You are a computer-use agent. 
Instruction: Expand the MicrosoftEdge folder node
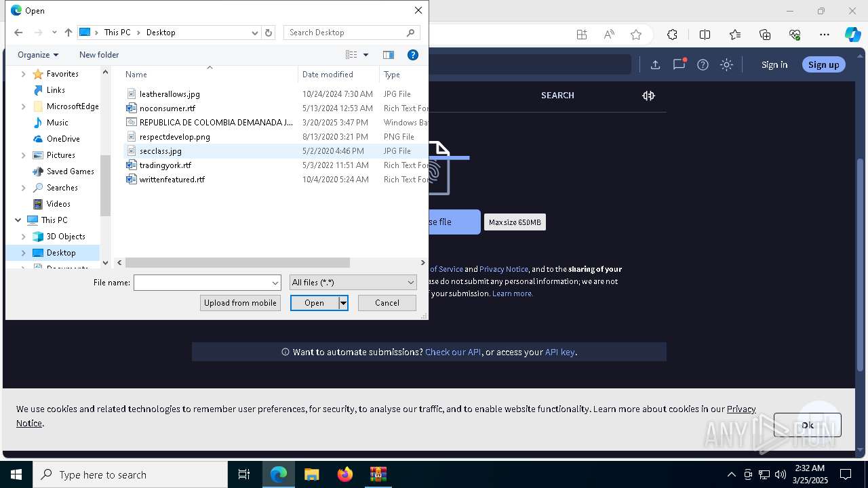coord(24,106)
